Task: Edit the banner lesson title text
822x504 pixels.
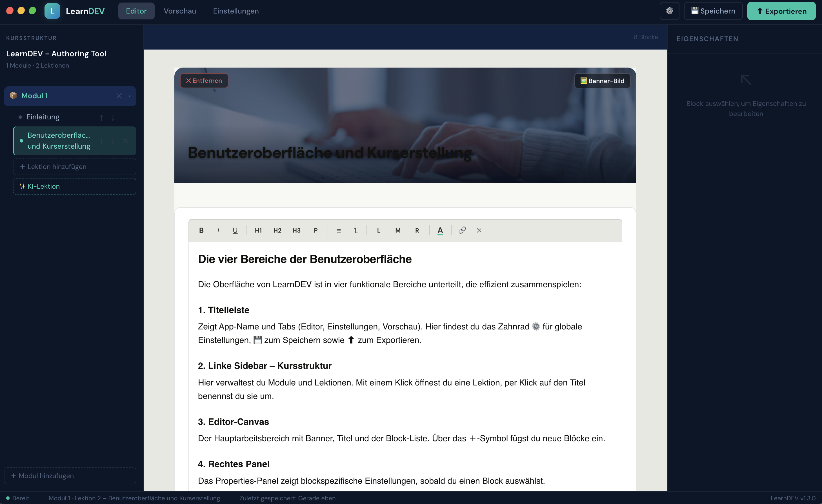Action: (330, 153)
